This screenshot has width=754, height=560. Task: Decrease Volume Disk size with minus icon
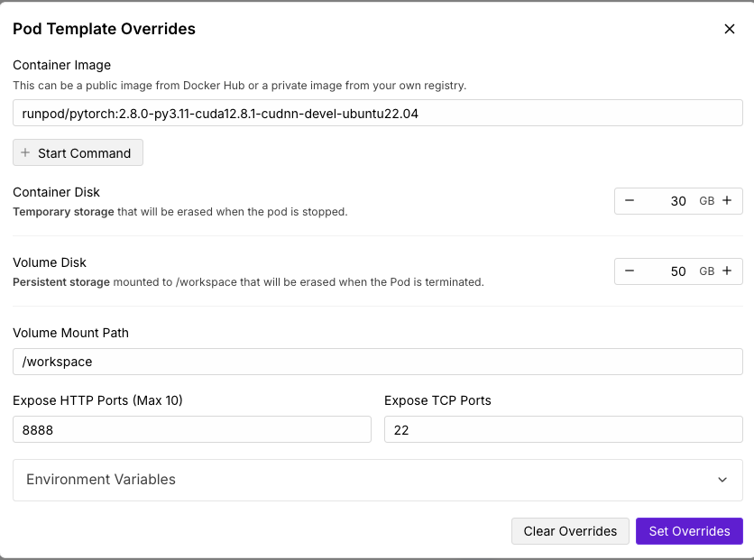(629, 271)
